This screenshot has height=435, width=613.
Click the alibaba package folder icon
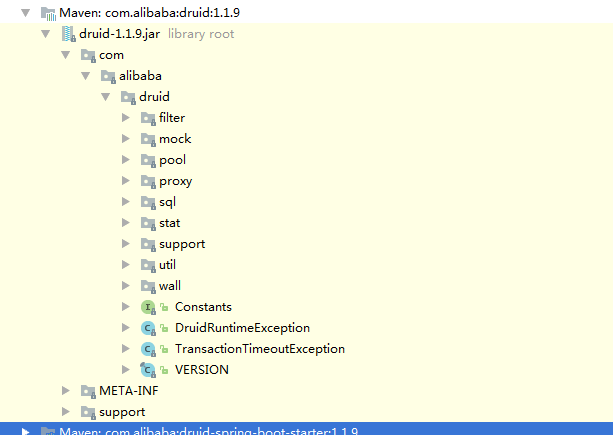click(108, 77)
